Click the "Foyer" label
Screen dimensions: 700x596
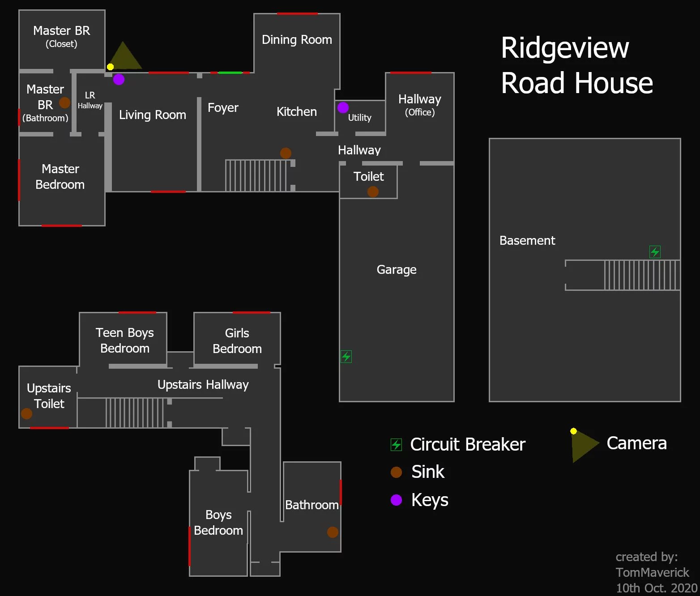tap(223, 108)
